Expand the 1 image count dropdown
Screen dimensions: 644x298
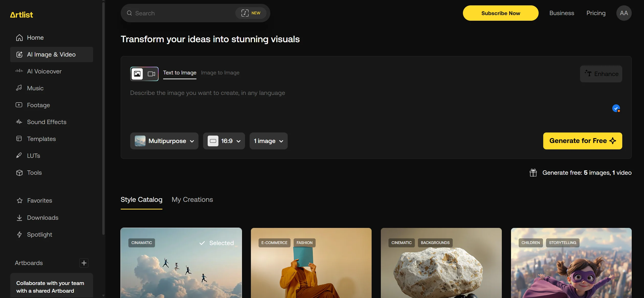point(268,141)
